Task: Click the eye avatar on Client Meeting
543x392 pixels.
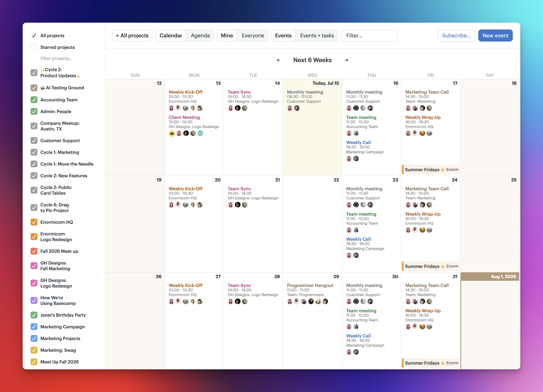Action: [172, 133]
